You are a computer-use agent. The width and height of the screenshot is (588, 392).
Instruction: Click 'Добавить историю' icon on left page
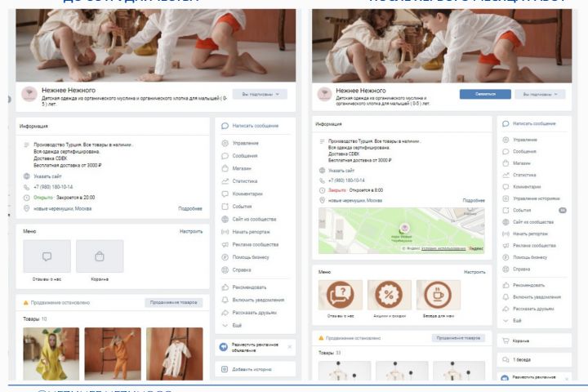[225, 369]
